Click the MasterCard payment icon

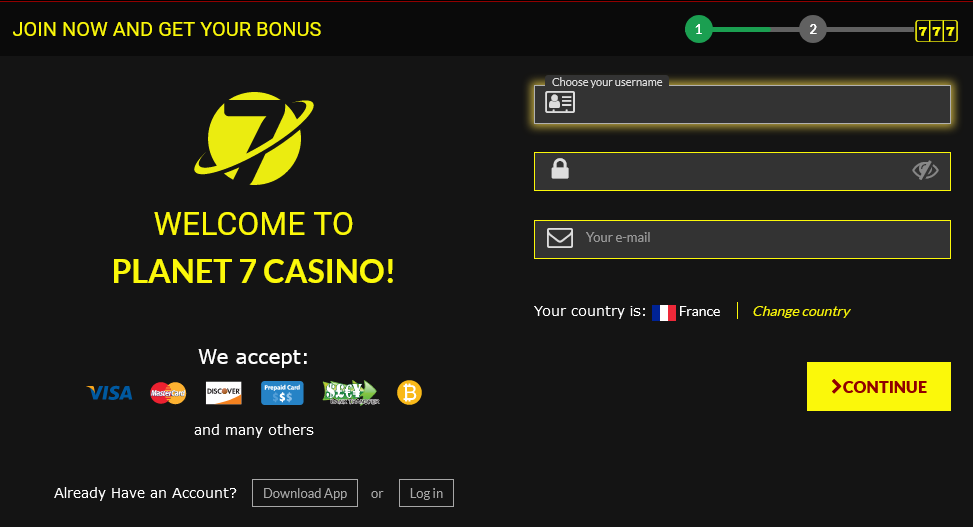(168, 393)
